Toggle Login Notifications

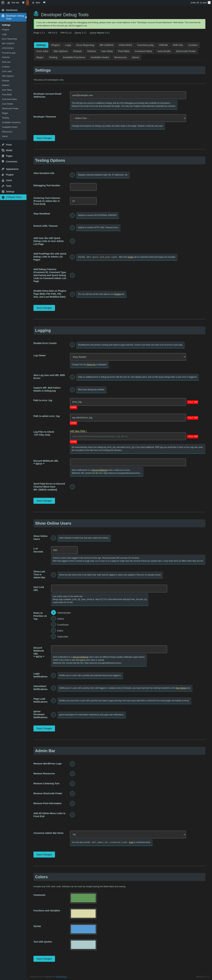pyautogui.click(x=53, y=675)
